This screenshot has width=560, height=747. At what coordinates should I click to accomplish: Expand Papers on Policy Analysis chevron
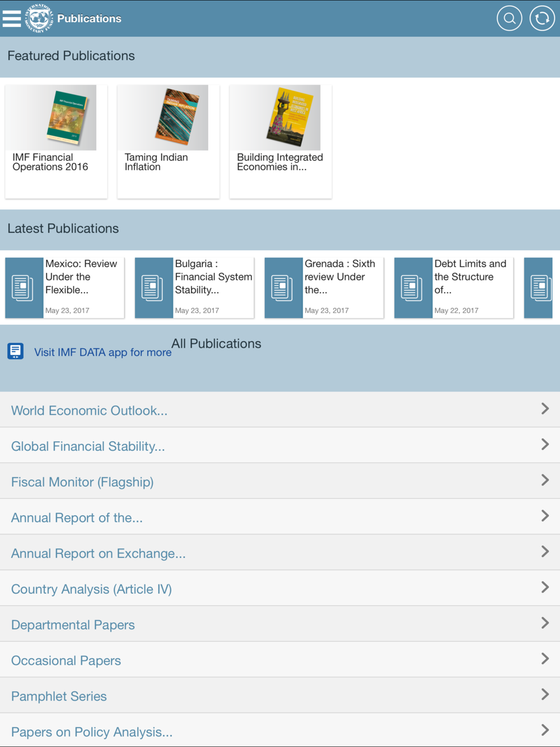[x=545, y=730]
